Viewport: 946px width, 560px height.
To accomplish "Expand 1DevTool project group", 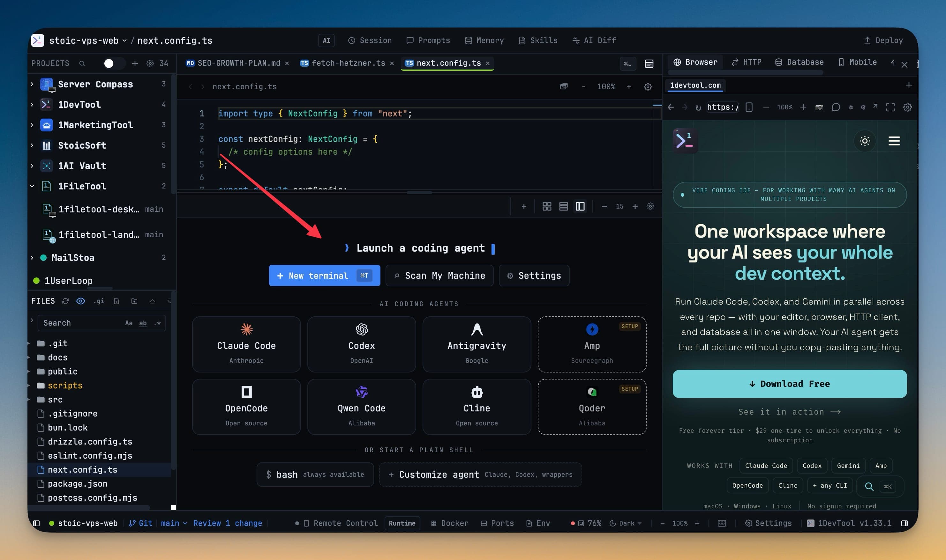I will [32, 105].
